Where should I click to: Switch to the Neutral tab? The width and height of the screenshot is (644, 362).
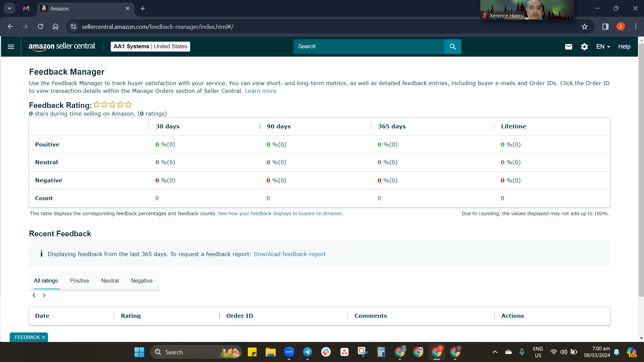[x=110, y=281]
